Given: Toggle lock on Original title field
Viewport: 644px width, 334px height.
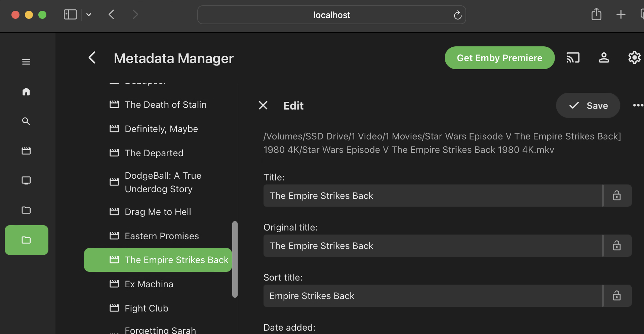Looking at the screenshot, I should coord(617,246).
